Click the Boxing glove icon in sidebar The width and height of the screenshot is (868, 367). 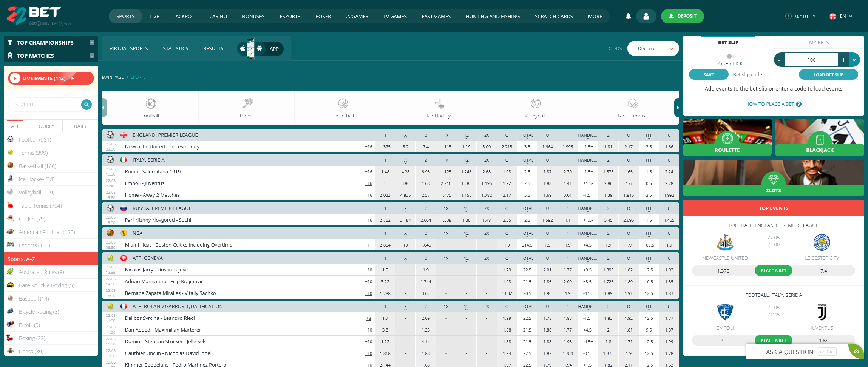click(10, 338)
